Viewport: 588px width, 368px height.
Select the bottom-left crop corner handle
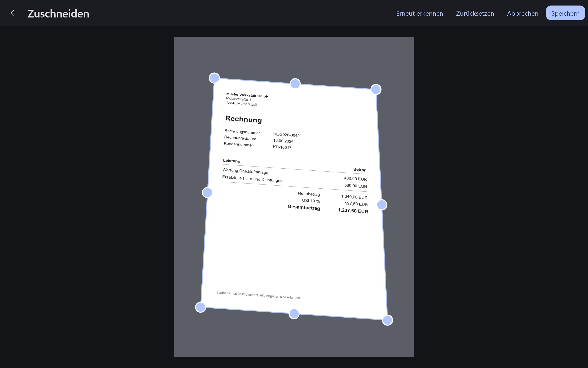[201, 307]
